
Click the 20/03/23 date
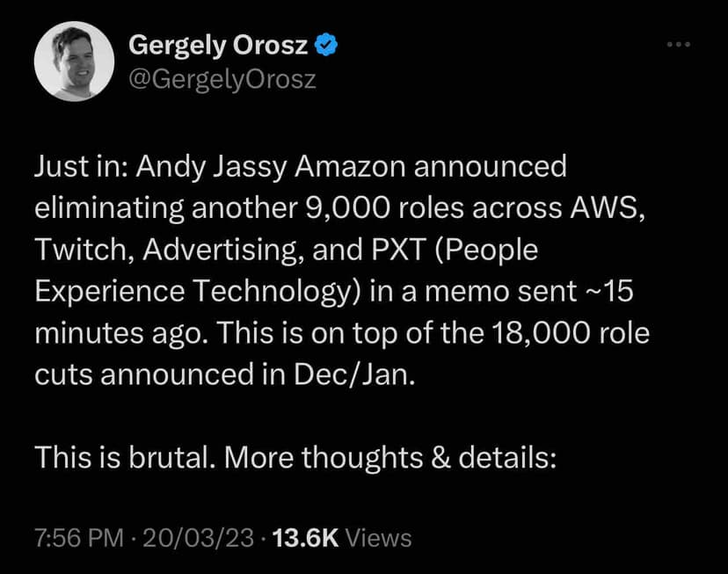[x=199, y=537]
